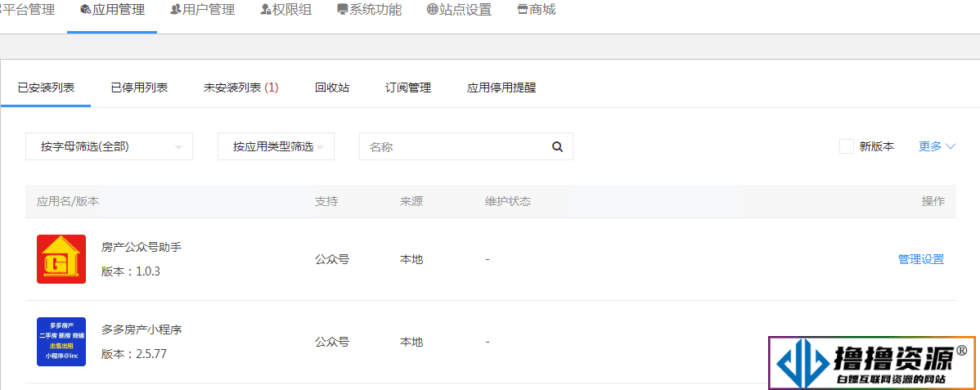Select the 房产公众号助手 app name
The height and width of the screenshot is (390, 980).
point(142,248)
